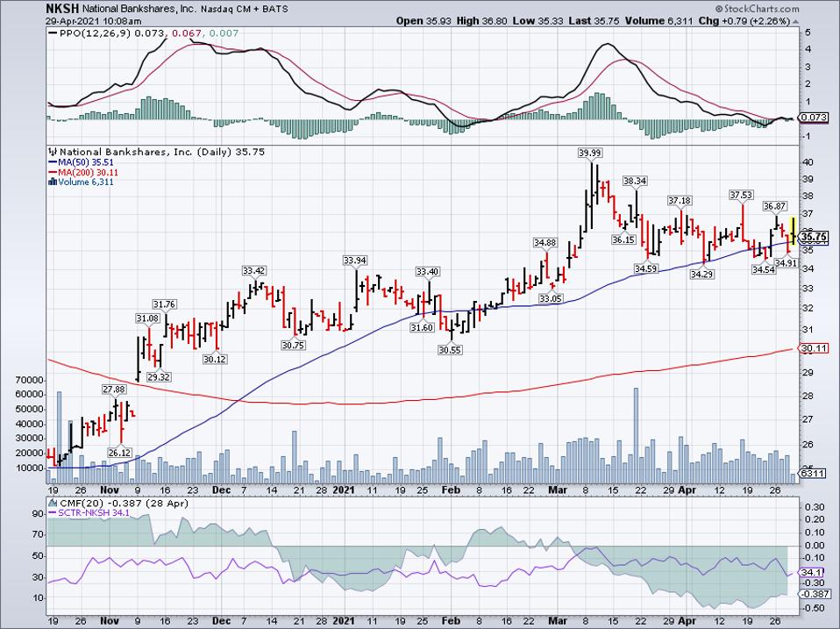Click the 29-Apr-2021 10:08am timestamp

pyautogui.click(x=95, y=21)
